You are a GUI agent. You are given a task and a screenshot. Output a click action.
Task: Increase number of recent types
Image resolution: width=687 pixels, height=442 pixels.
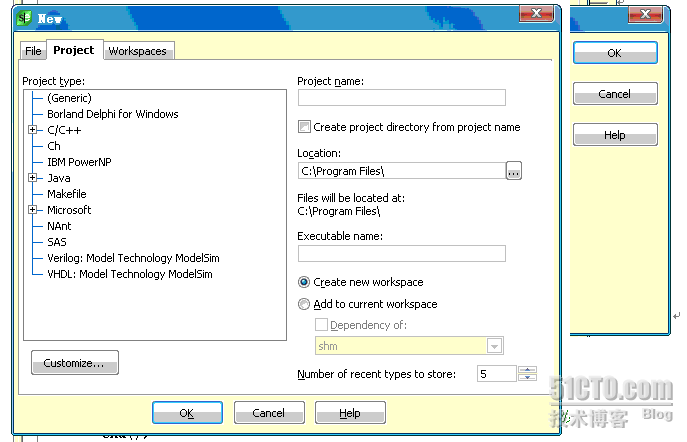coord(528,370)
